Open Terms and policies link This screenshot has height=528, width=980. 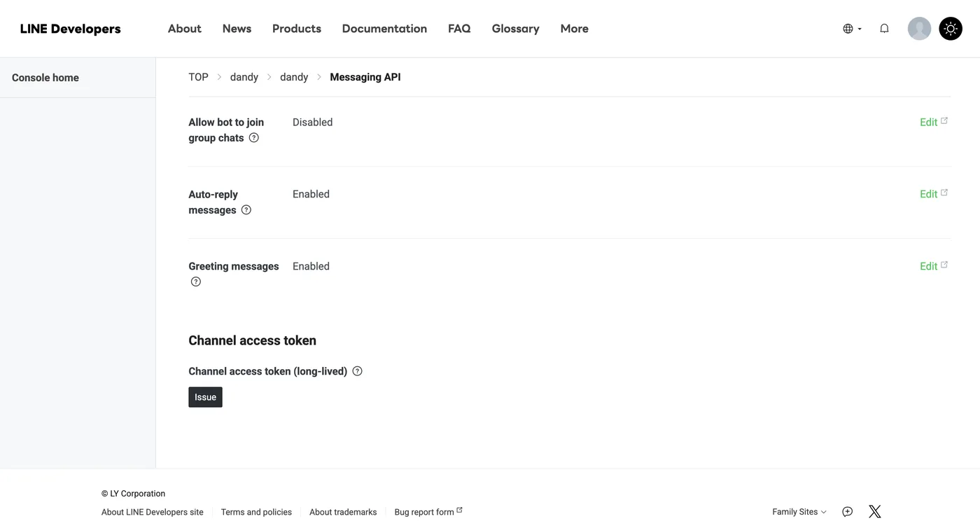[x=256, y=512]
